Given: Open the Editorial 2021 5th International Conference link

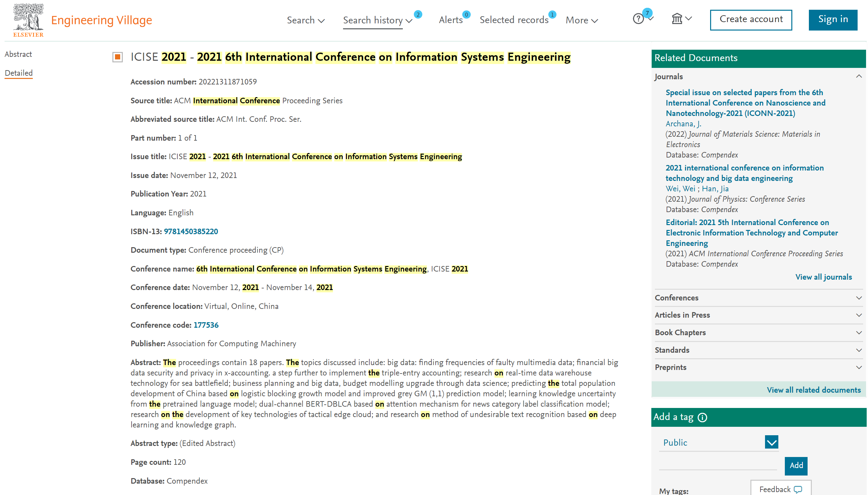Looking at the screenshot, I should (751, 233).
